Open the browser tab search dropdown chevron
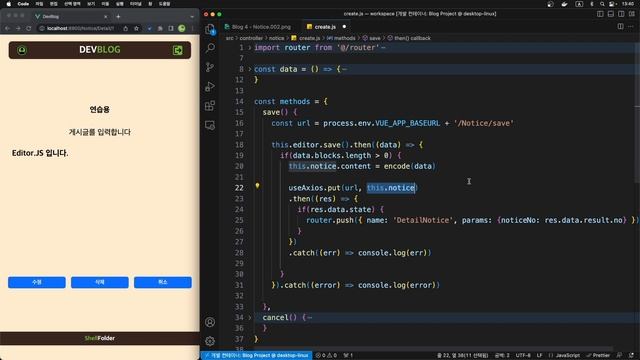The height and width of the screenshot is (360, 640). [192, 17]
